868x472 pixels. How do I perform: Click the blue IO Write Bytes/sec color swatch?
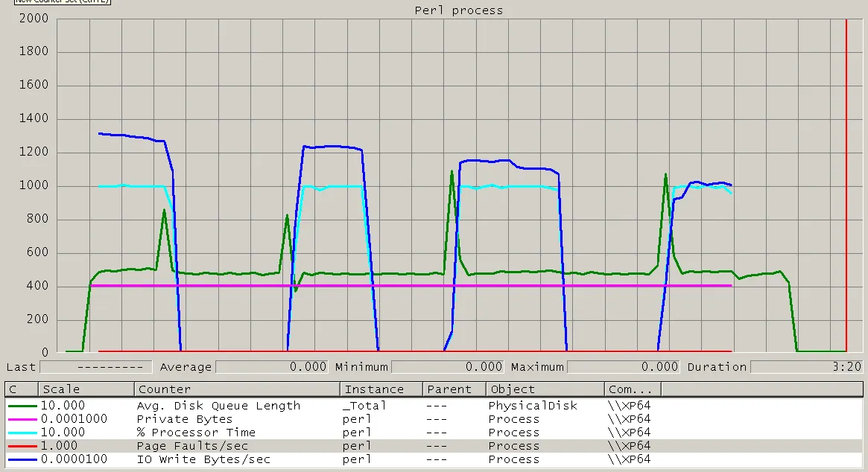pos(22,459)
